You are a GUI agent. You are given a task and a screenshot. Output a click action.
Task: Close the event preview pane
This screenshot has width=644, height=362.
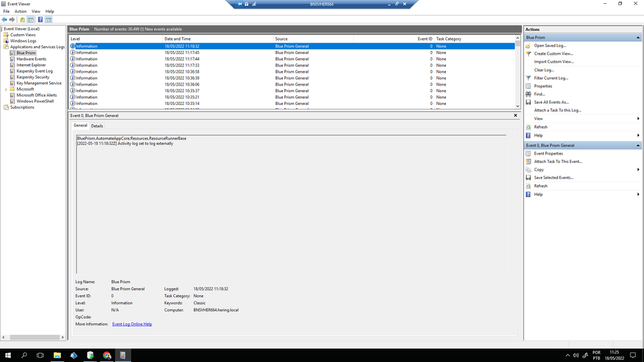tap(516, 115)
